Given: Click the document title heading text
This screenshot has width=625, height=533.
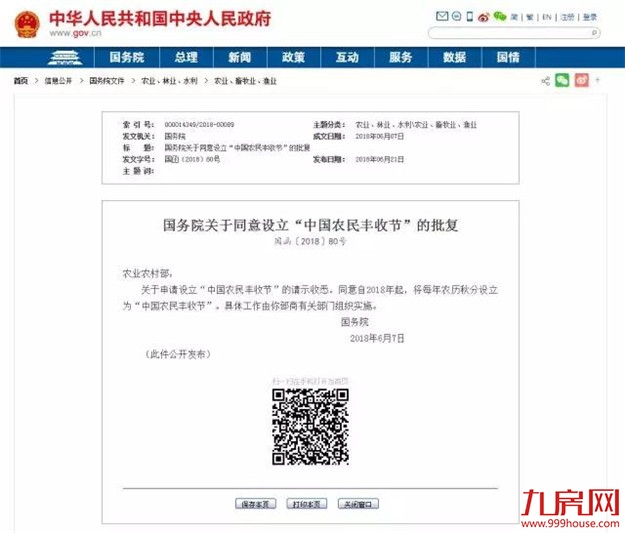Looking at the screenshot, I should pos(310,225).
